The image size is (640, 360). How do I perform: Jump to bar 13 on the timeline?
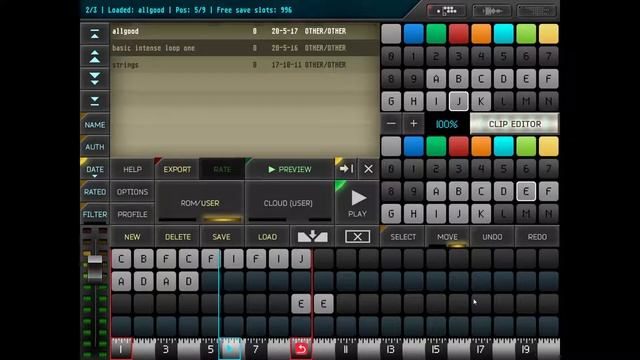[x=391, y=349]
